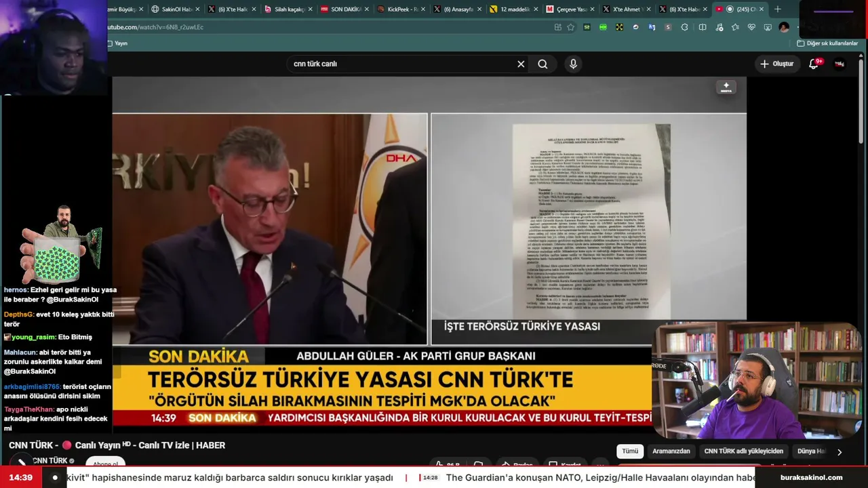This screenshot has height=488, width=868.
Task: Click the heart-pulse browser toolbar icon
Action: 751,27
